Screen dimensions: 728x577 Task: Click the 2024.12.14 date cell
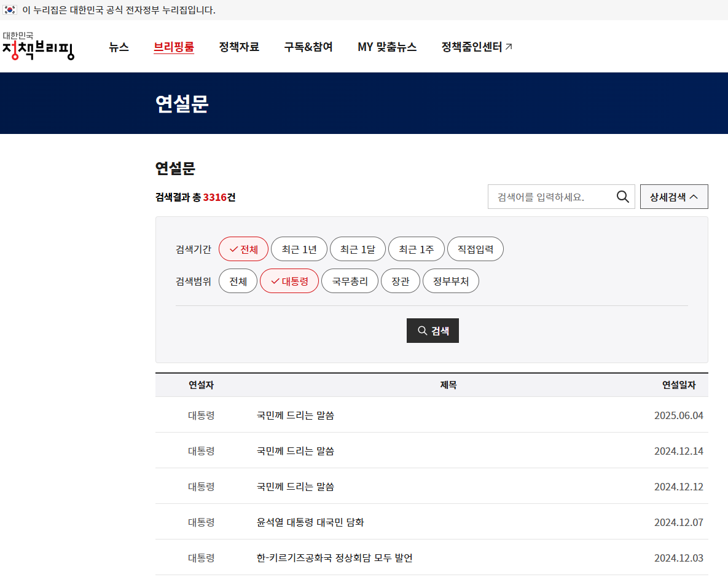678,451
